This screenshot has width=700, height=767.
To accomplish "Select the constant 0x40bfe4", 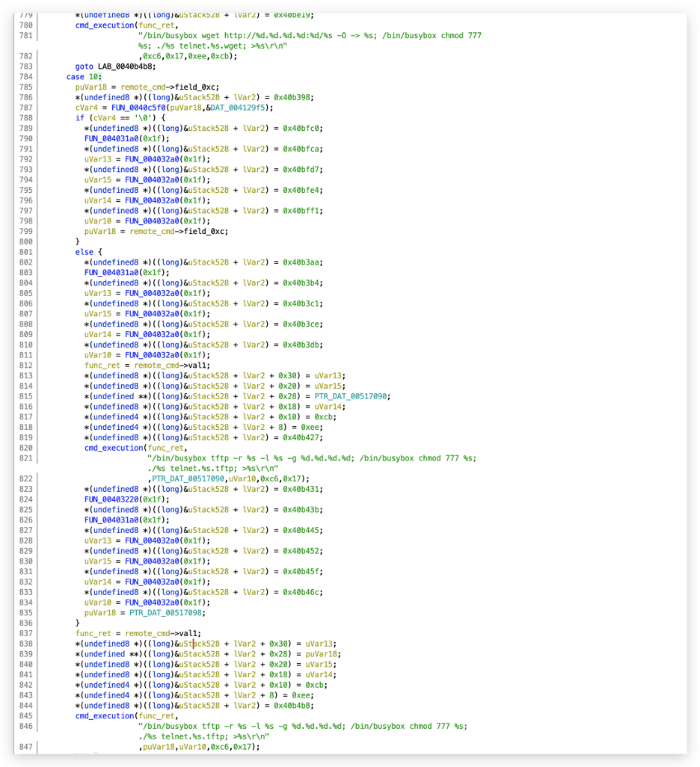I will point(301,190).
